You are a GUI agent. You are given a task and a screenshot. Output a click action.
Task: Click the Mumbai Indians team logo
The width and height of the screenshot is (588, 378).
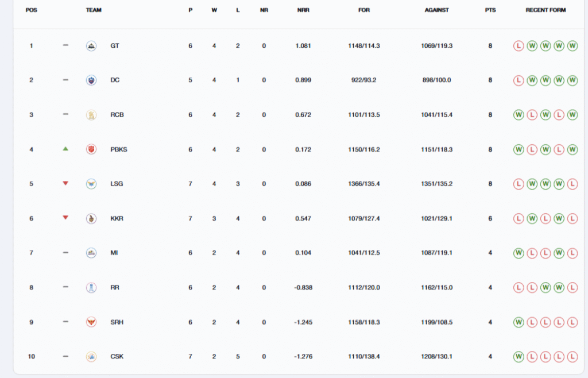pyautogui.click(x=91, y=252)
